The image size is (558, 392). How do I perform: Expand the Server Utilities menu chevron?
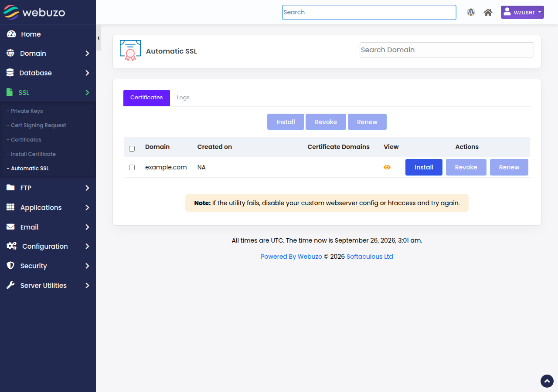point(87,285)
